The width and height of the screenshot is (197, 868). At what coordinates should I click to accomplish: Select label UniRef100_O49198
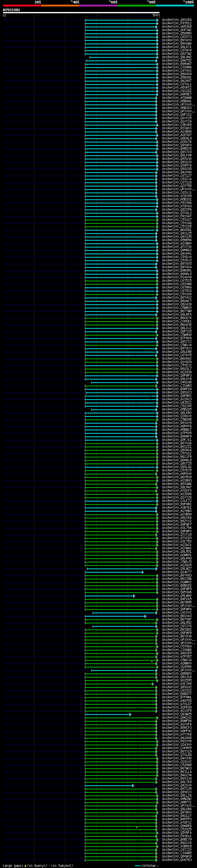pyautogui.click(x=177, y=382)
